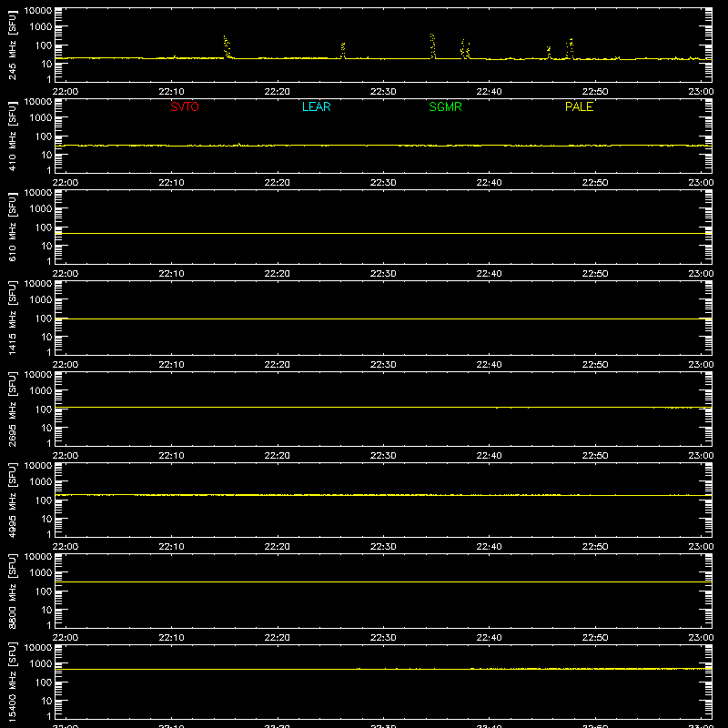Click the flat 610 MHz flux trace
728x728 pixels.
[x=383, y=234]
